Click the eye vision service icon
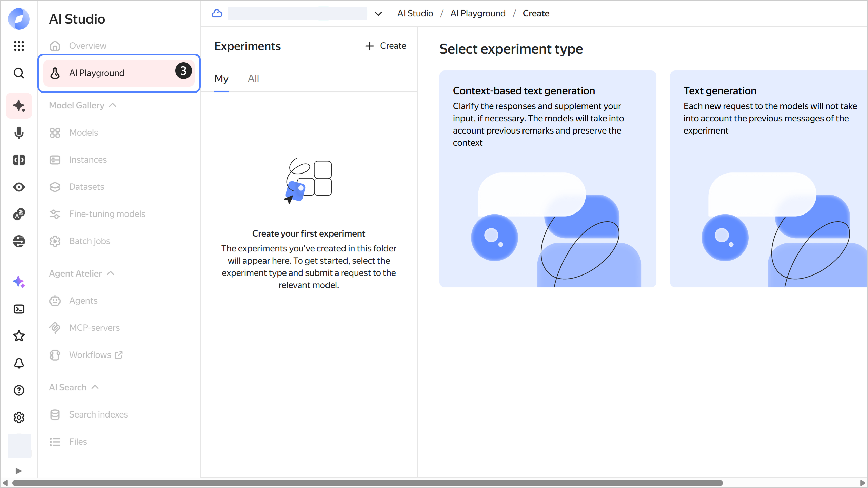 [19, 187]
